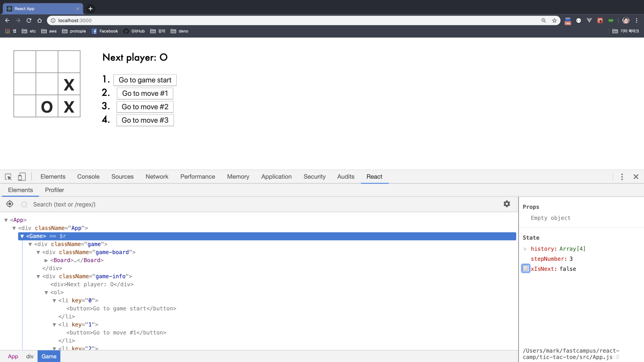This screenshot has height=362, width=644.
Task: Click the DevTools element picker icon
Action: [x=8, y=177]
